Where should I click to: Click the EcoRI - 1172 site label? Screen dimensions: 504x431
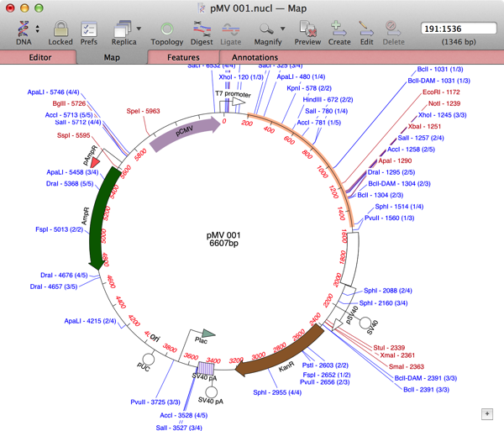tap(442, 92)
